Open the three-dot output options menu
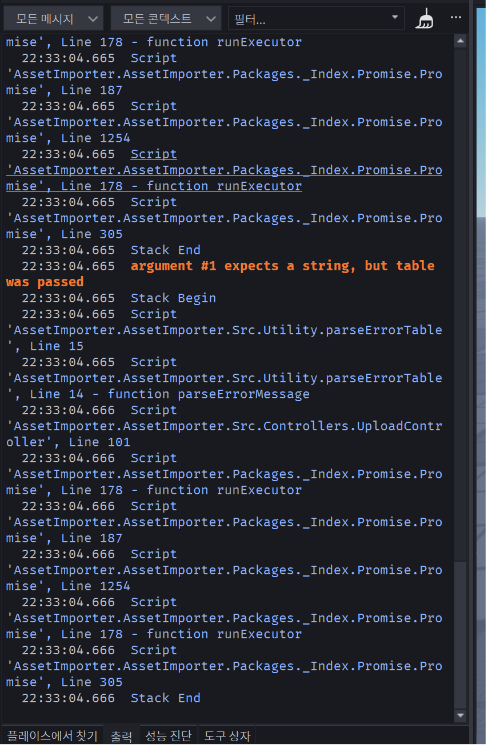The width and height of the screenshot is (486, 745). click(x=456, y=18)
